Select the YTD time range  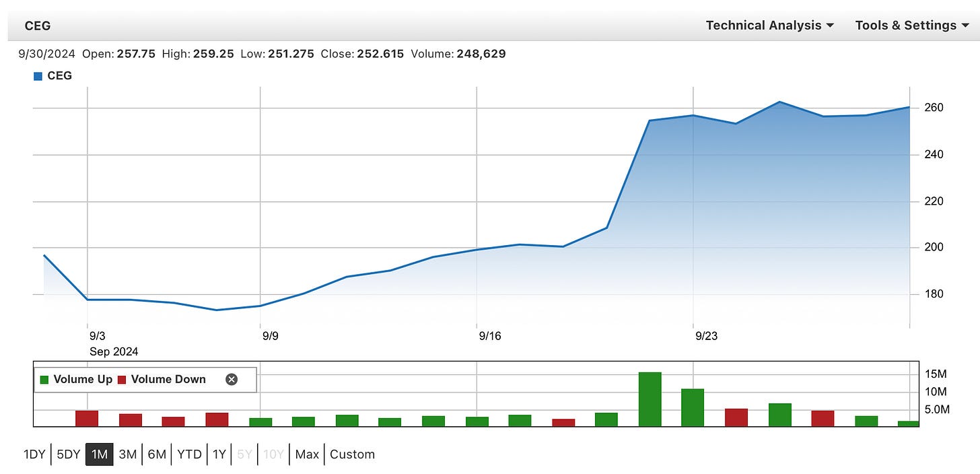(x=189, y=454)
